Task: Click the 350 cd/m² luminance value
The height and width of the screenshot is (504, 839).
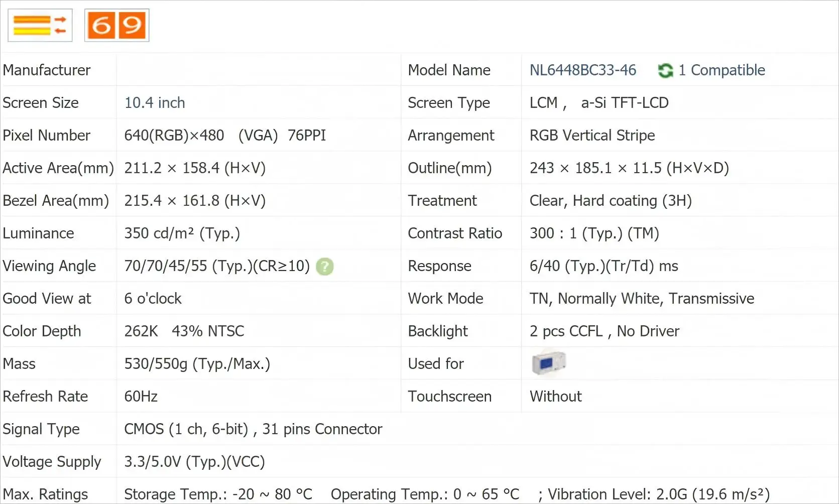Action: pyautogui.click(x=182, y=233)
